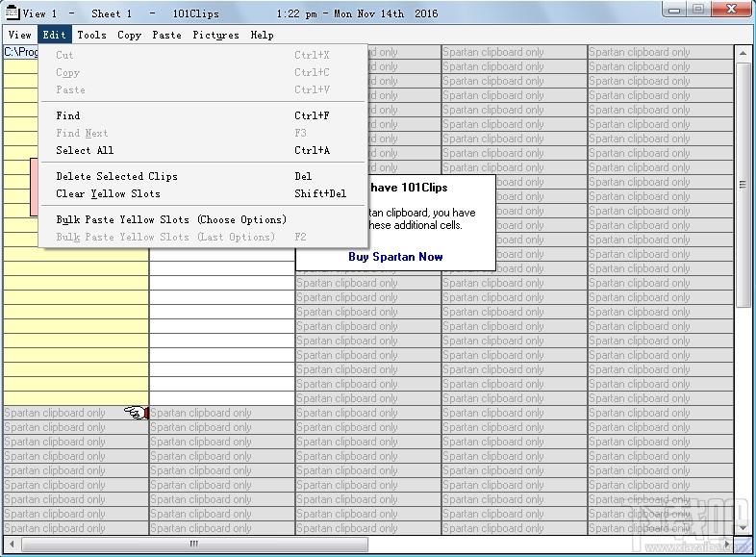Open the Tools menu

[x=91, y=35]
